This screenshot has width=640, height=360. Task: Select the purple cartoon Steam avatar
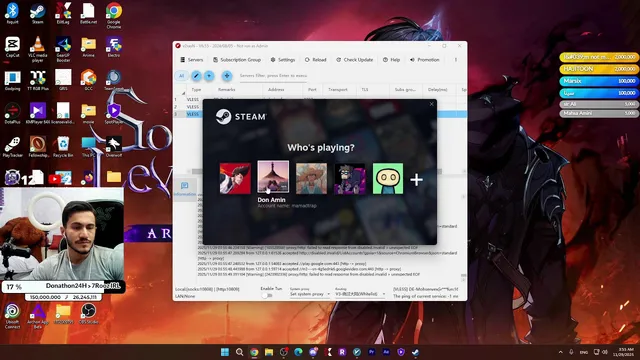350,178
